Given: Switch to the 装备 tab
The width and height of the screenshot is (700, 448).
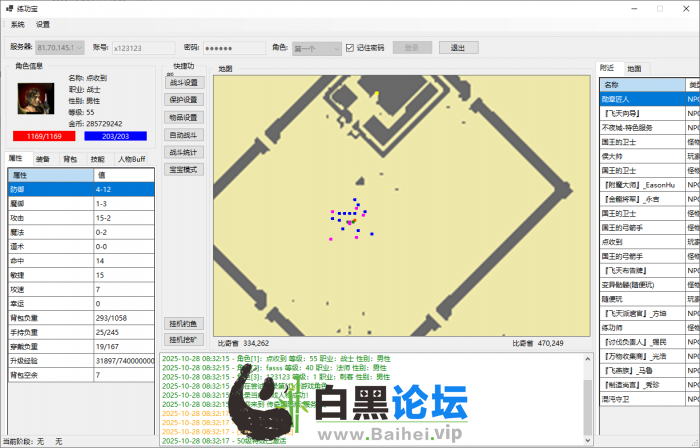Looking at the screenshot, I should 43,159.
